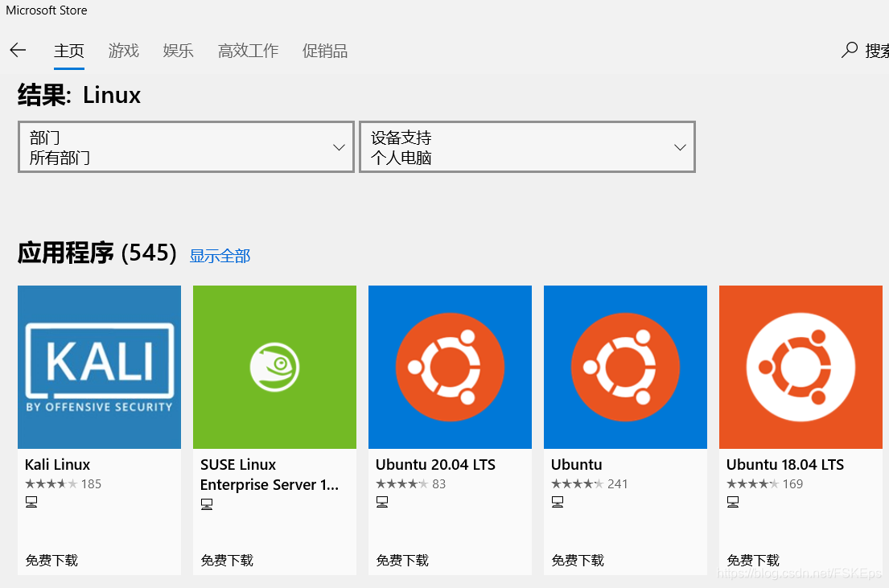Click the 显示全部 link
Image resolution: width=889 pixels, height=588 pixels.
click(x=220, y=256)
